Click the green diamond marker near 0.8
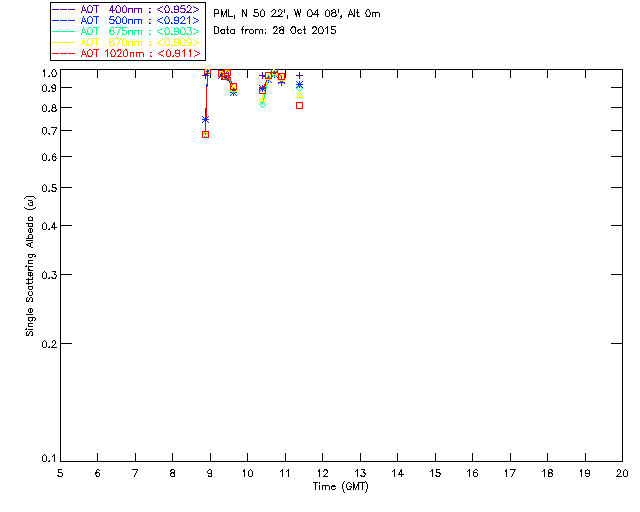 click(x=262, y=105)
